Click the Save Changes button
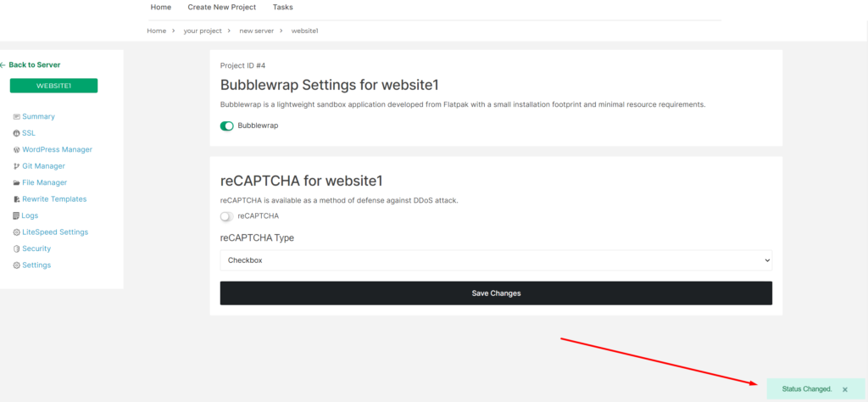Image resolution: width=868 pixels, height=402 pixels. tap(496, 293)
